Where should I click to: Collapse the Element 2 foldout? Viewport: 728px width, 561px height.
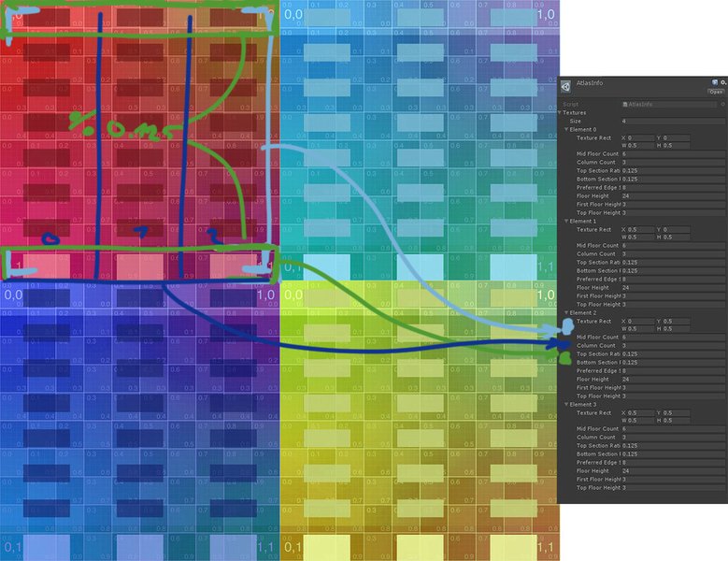pos(566,312)
